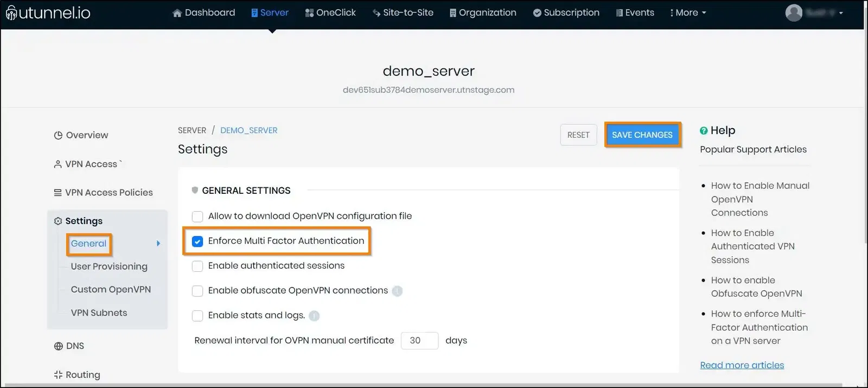Click the Organization building icon
Screen dimensions: 868x388
453,13
